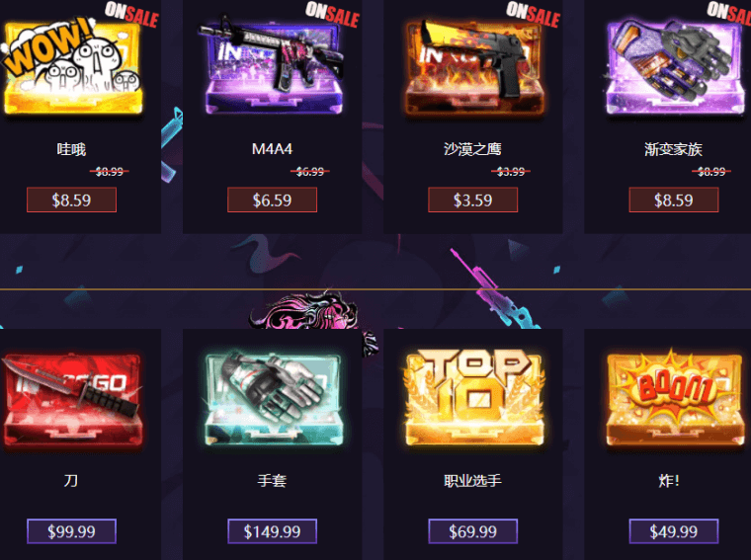
Task: Purchase the knife case for $99.99
Action: tap(71, 531)
